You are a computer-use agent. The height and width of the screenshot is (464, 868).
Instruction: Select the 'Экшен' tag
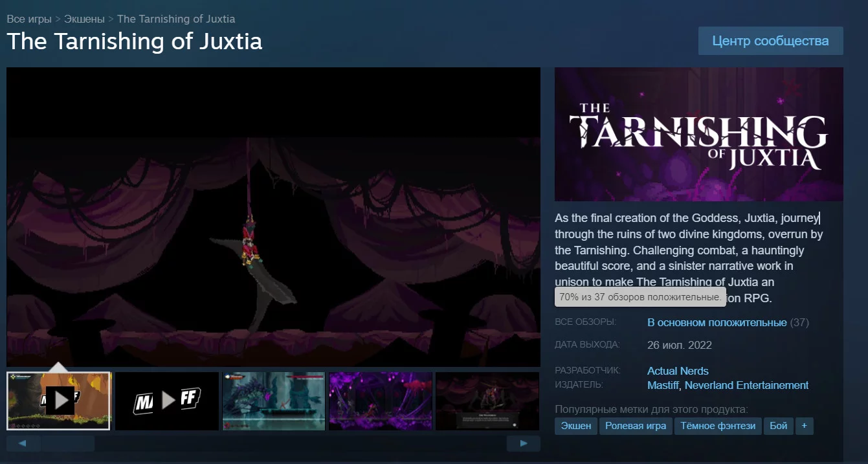pyautogui.click(x=575, y=426)
